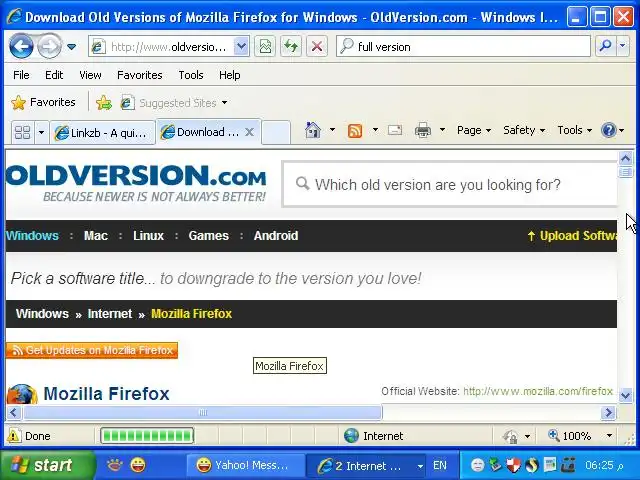Expand the Home button dropdown arrow
This screenshot has height=480, width=640.
pyautogui.click(x=332, y=130)
